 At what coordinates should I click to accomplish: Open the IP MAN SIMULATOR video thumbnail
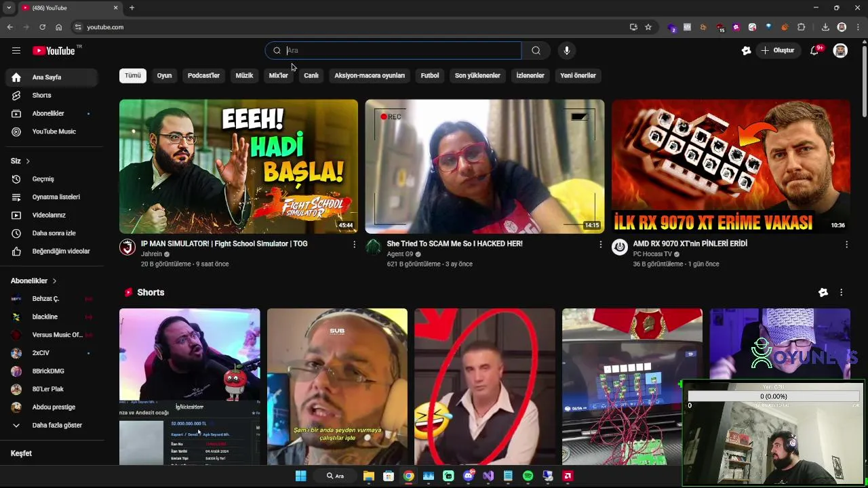click(239, 167)
